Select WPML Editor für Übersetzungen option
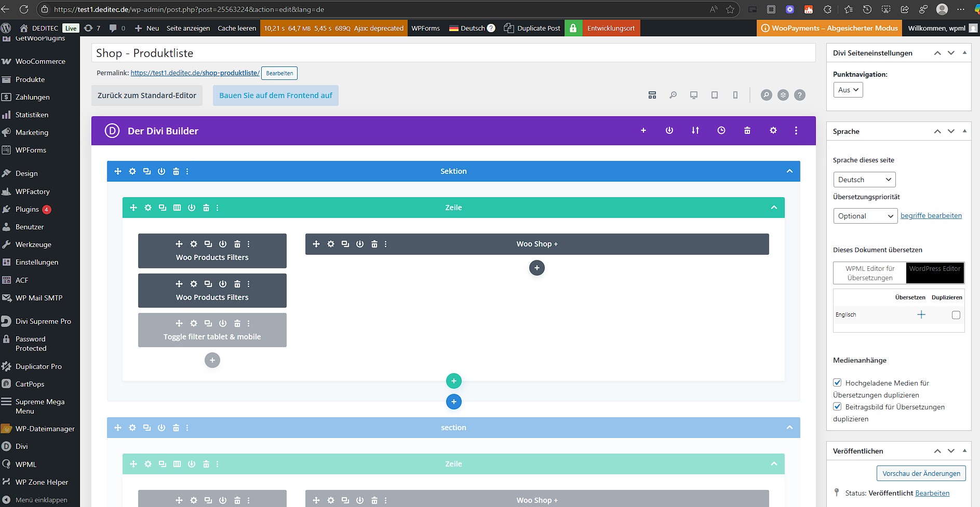The height and width of the screenshot is (507, 980). tap(870, 273)
